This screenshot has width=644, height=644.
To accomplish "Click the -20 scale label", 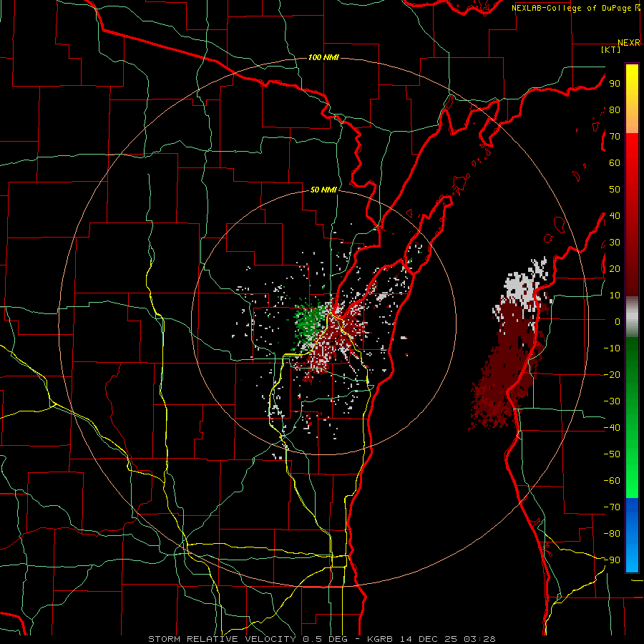I will click(x=612, y=375).
